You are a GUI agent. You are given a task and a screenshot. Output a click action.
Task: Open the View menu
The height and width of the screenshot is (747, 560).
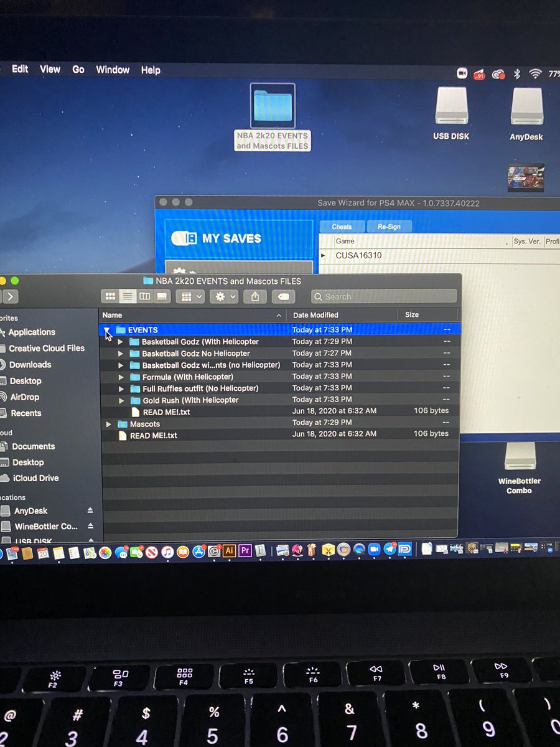point(50,70)
